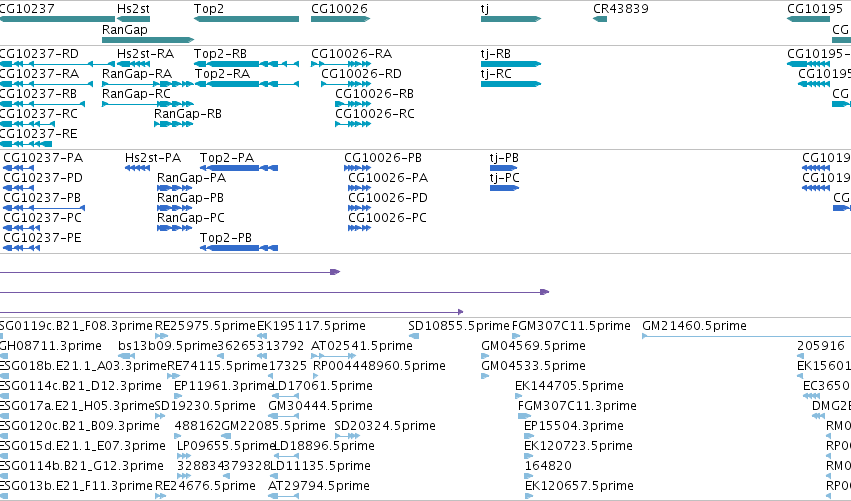Pick EST EK120657.5prime
The height and width of the screenshot is (501, 851).
(x=579, y=486)
